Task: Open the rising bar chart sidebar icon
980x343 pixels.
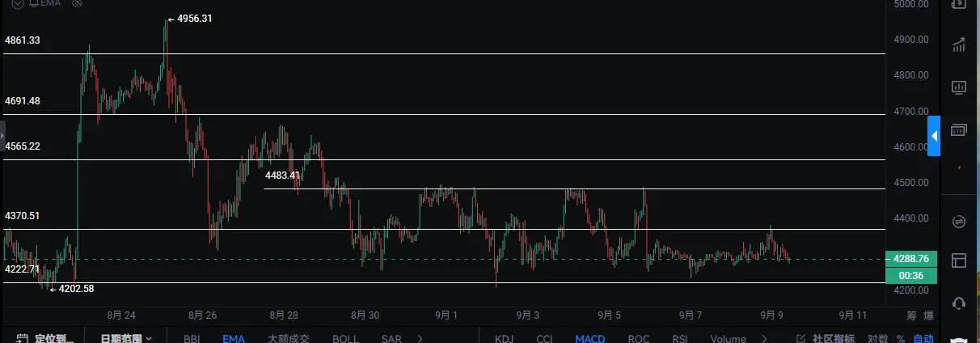Action: 959,45
